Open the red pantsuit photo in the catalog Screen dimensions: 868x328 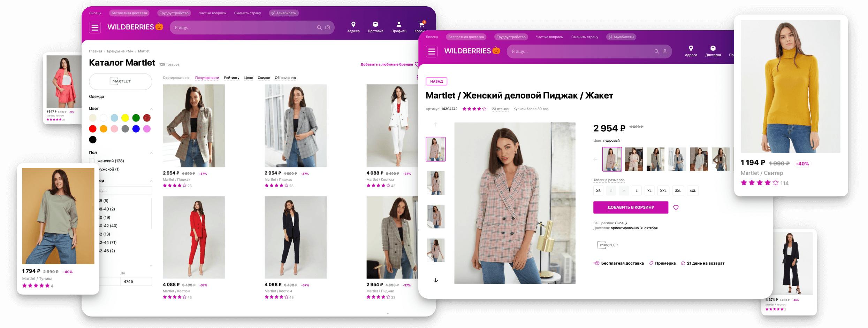(194, 237)
